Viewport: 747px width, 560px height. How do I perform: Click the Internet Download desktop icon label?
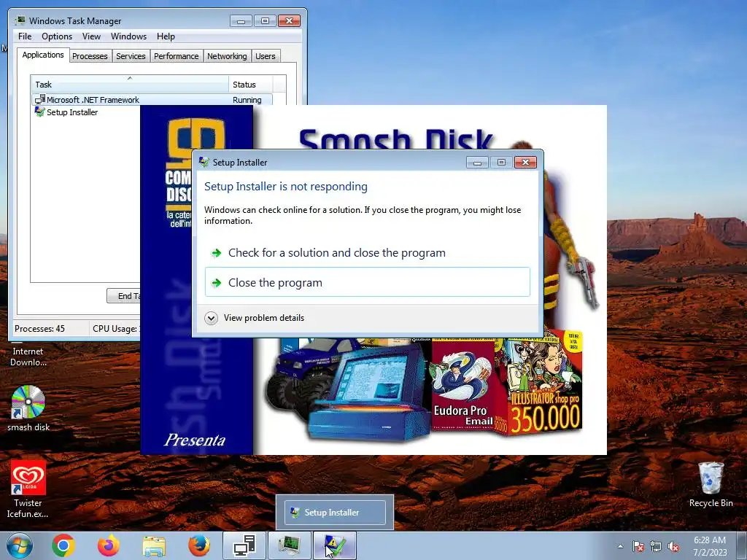pos(28,357)
